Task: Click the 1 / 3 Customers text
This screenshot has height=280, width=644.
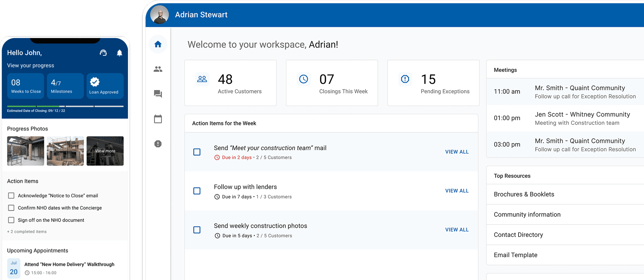Action: click(x=274, y=197)
